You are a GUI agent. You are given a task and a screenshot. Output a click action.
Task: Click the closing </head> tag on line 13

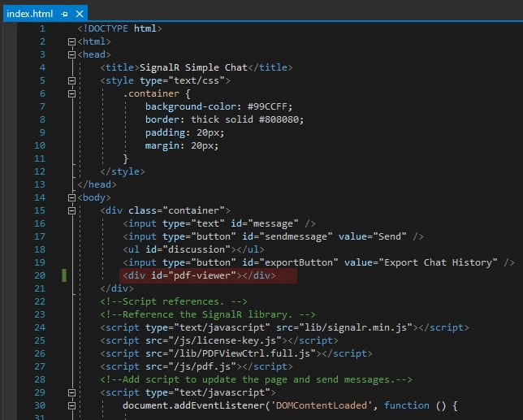point(97,184)
